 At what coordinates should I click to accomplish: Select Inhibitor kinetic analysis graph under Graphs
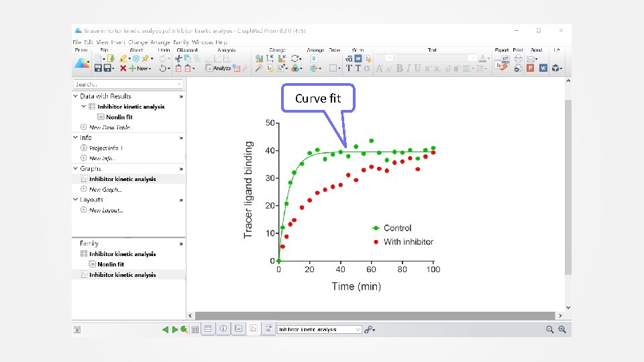click(122, 179)
